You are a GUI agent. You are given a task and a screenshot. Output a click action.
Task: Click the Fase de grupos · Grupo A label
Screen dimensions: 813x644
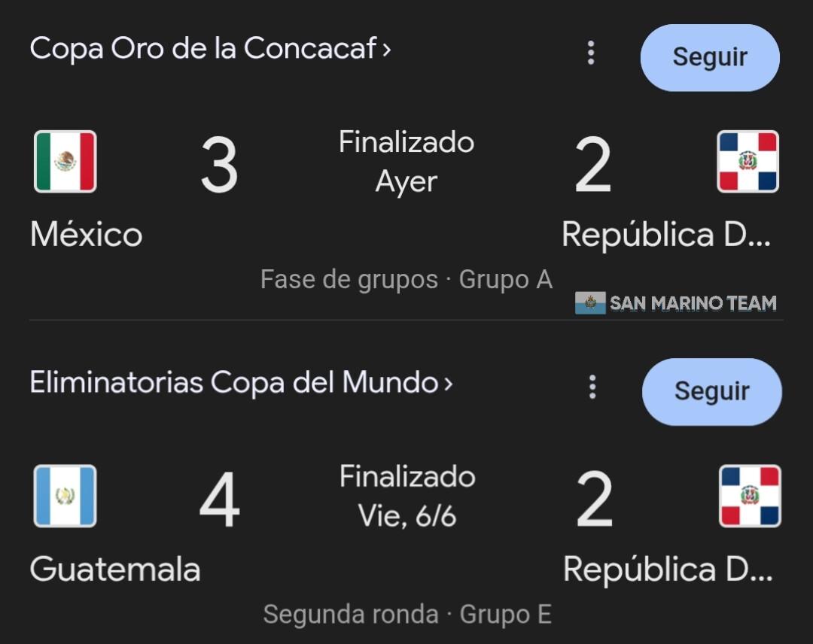coord(406,280)
